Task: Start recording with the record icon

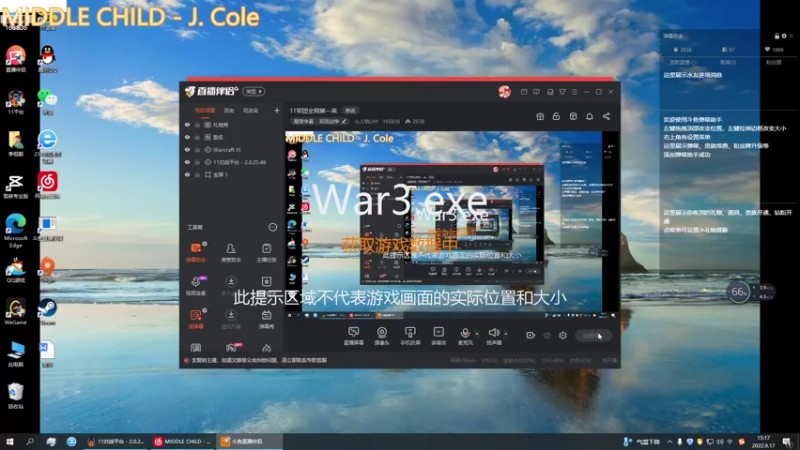Action: [531, 336]
